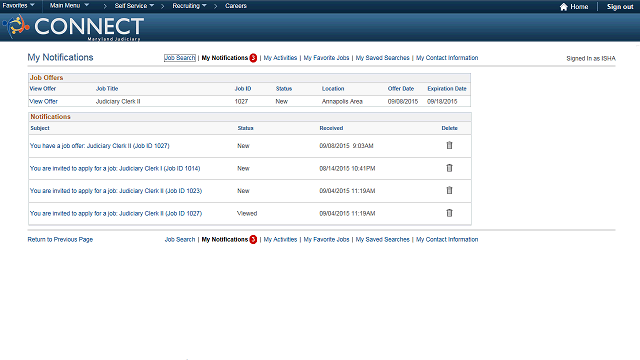Open the top Job Search link
Viewport: 640px width, 360px height.
point(180,58)
